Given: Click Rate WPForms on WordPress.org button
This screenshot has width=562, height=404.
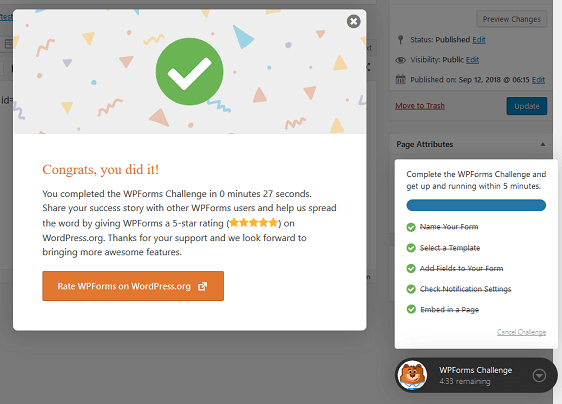Looking at the screenshot, I should click(133, 286).
